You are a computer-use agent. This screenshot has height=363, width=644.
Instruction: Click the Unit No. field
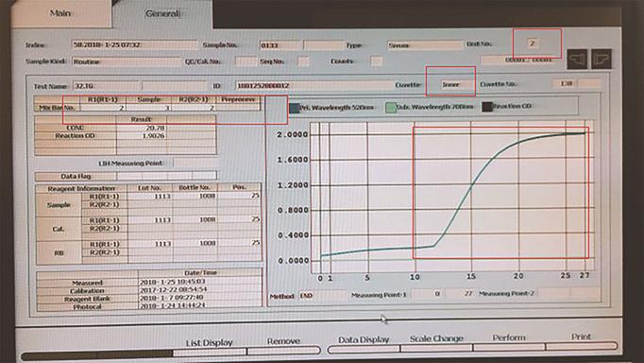pyautogui.click(x=533, y=43)
